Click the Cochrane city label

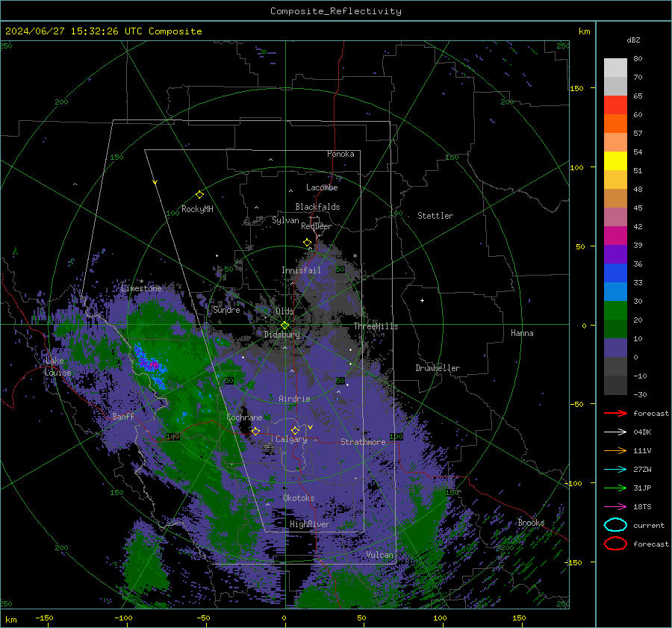(x=244, y=417)
